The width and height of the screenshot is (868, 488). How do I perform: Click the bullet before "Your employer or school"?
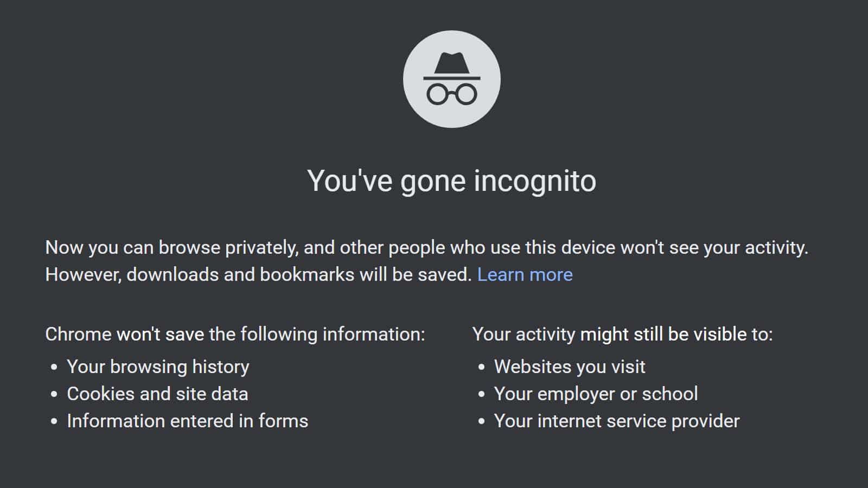(481, 394)
